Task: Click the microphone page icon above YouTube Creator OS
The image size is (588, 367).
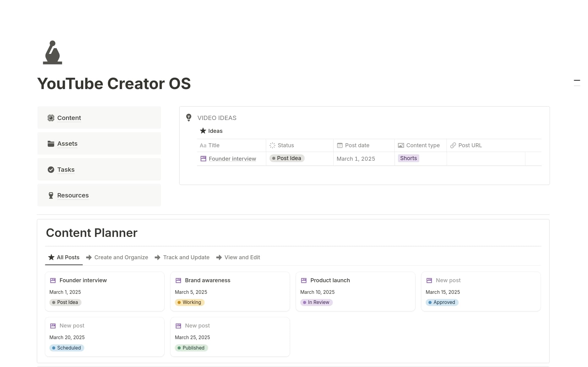Action: pyautogui.click(x=52, y=53)
